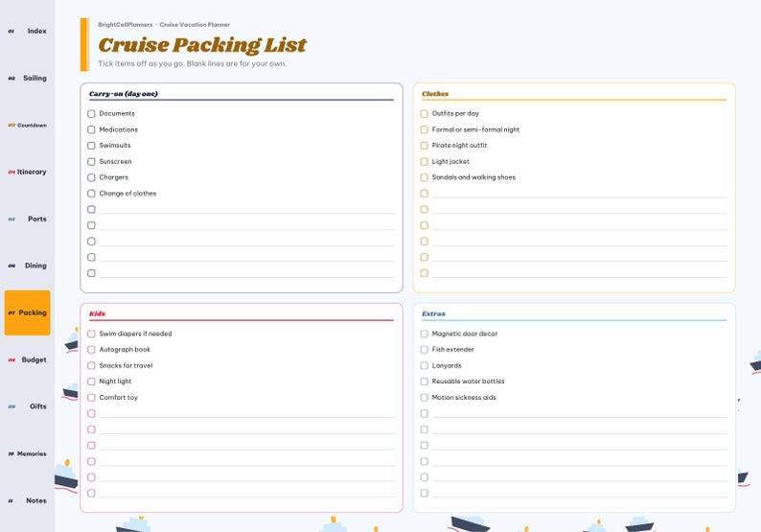Check off Autograph book
The height and width of the screenshot is (532, 761).
coord(91,350)
